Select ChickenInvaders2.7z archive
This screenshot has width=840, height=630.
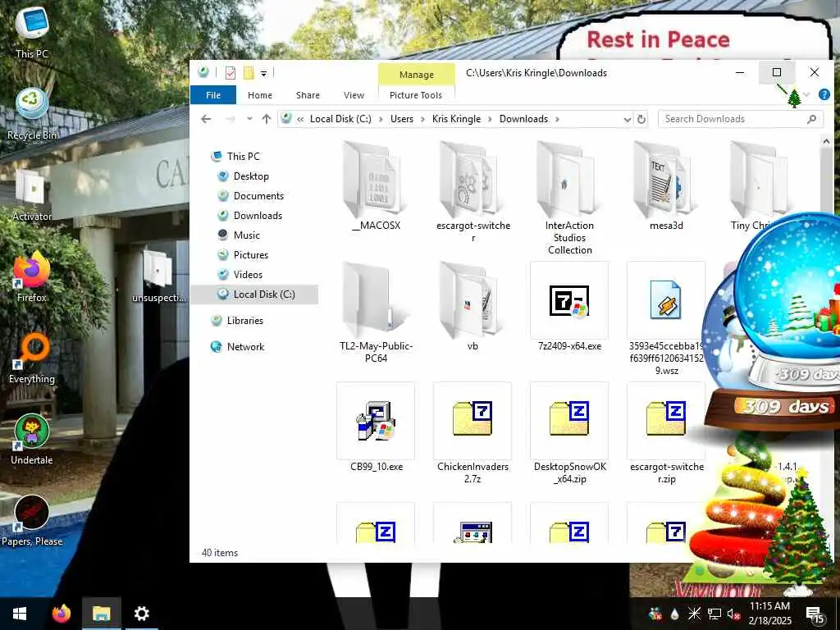(x=472, y=433)
